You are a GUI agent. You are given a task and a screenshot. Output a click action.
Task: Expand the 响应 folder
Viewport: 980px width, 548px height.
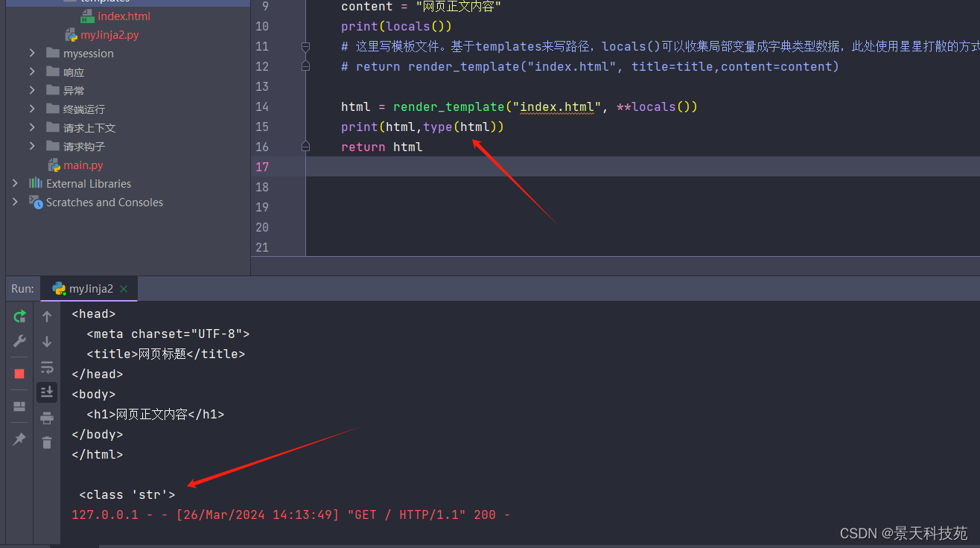click(x=32, y=71)
